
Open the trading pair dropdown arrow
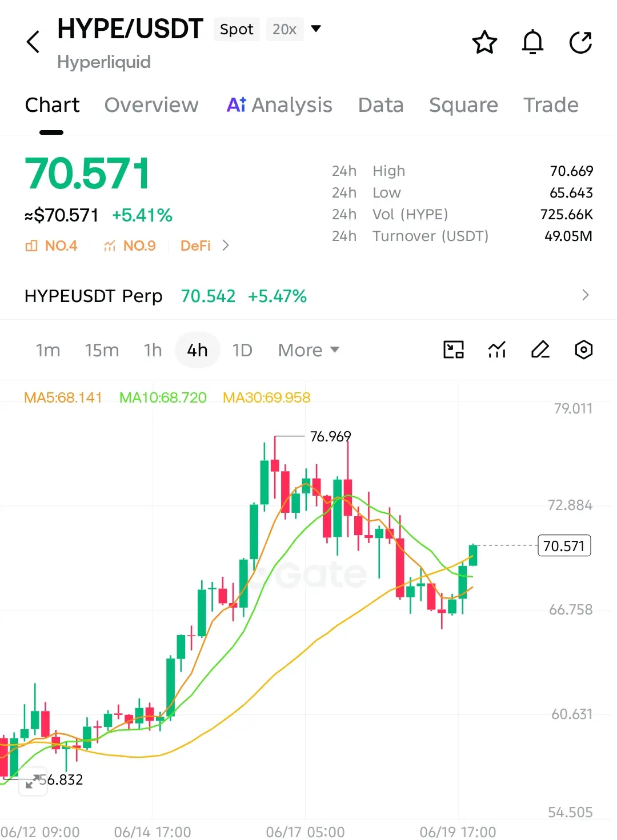coord(315,29)
